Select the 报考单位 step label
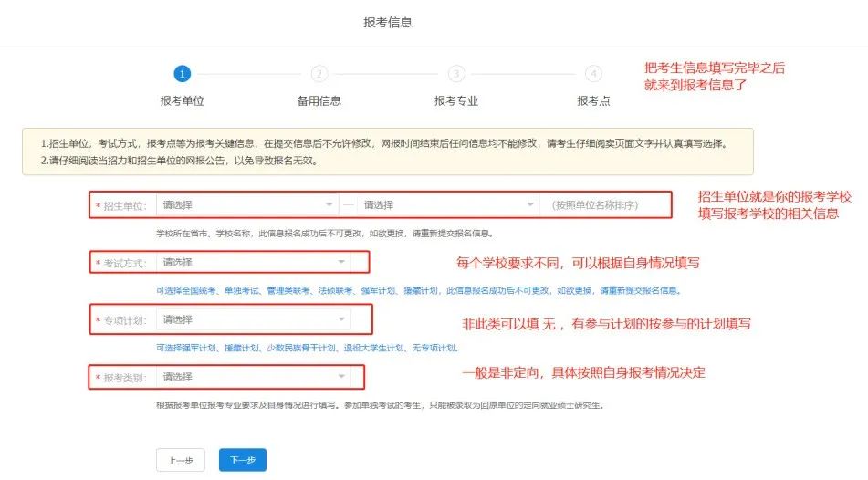This screenshot has width=868, height=480. [x=183, y=101]
